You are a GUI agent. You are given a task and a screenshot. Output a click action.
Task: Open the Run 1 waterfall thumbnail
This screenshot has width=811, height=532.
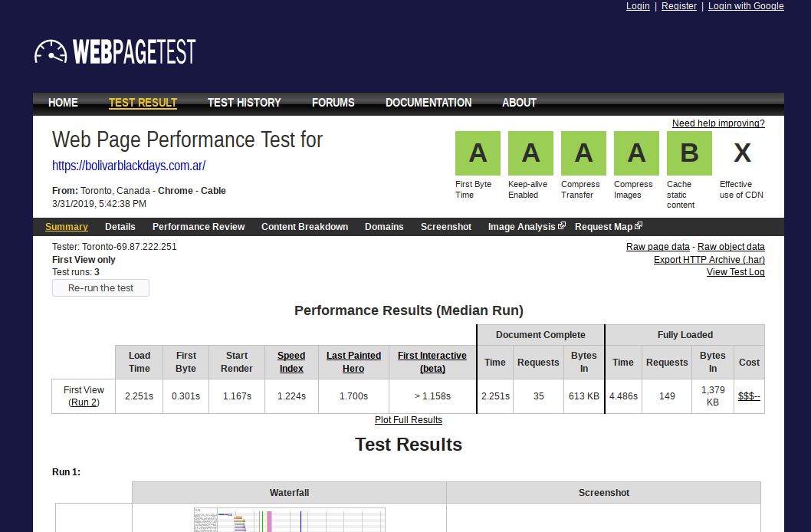coord(290,520)
